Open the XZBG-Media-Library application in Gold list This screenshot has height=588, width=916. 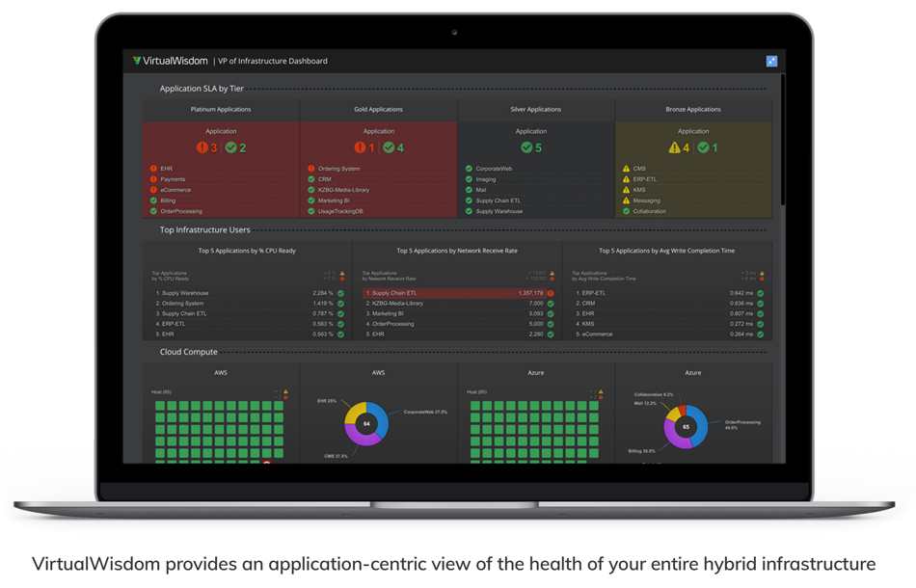(x=343, y=190)
